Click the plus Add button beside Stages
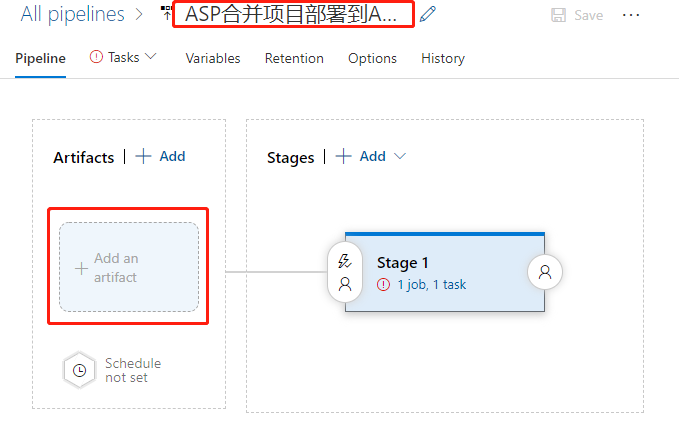679x426 pixels. [x=361, y=156]
